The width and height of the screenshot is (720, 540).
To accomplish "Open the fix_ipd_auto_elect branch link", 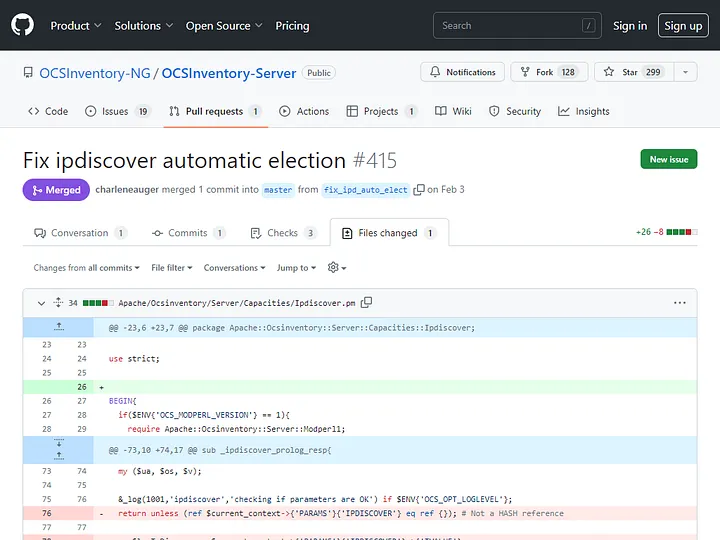I will point(366,190).
